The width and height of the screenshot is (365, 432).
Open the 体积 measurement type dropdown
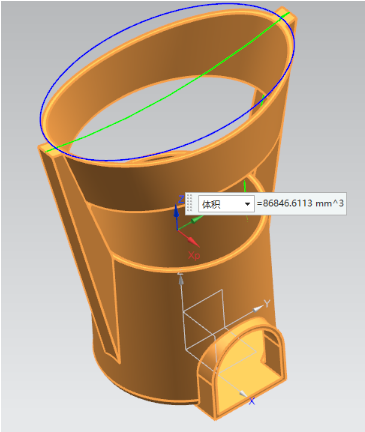coord(226,204)
